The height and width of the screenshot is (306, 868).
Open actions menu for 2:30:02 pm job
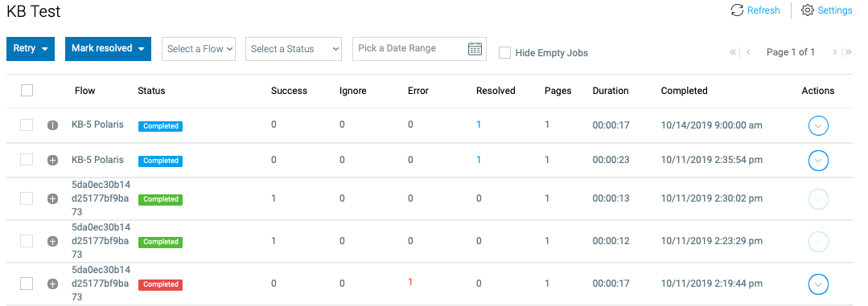tap(818, 199)
